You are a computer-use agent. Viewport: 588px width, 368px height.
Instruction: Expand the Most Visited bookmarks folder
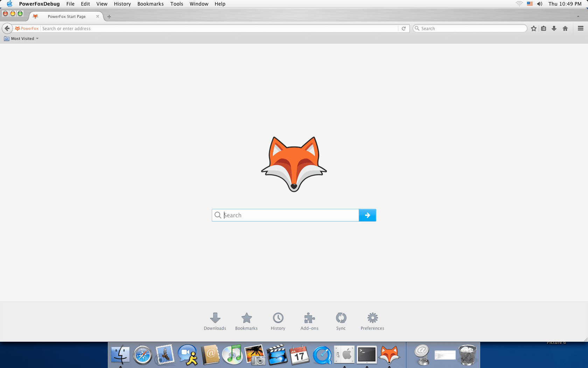[x=21, y=39]
